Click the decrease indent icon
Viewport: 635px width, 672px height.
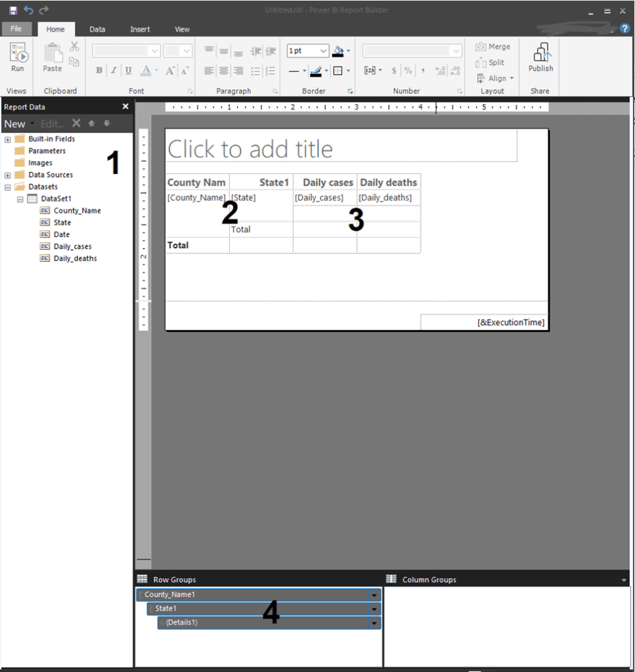[256, 51]
